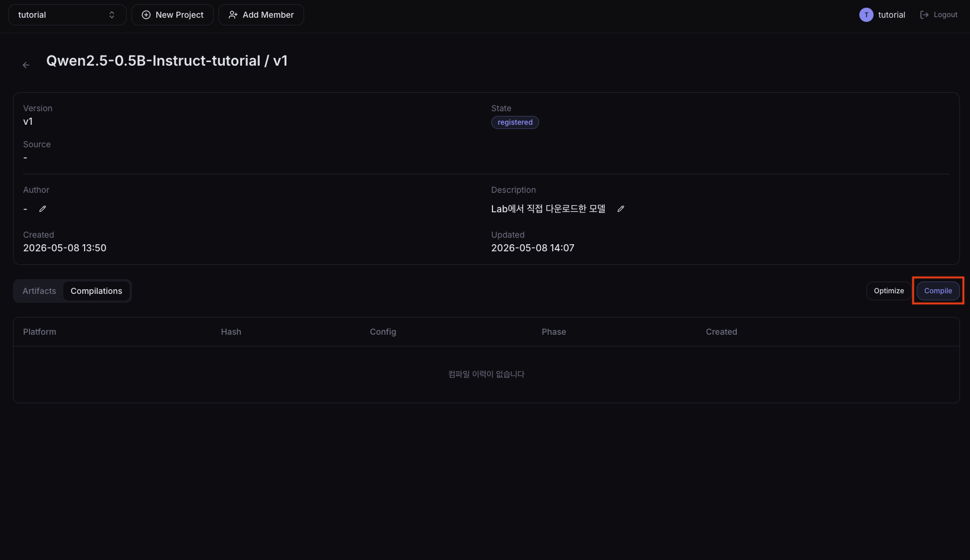
Task: Click the registered state badge
Action: (515, 122)
